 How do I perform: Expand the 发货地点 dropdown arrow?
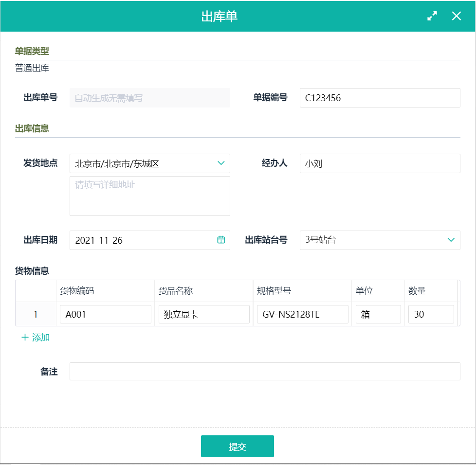pos(221,163)
